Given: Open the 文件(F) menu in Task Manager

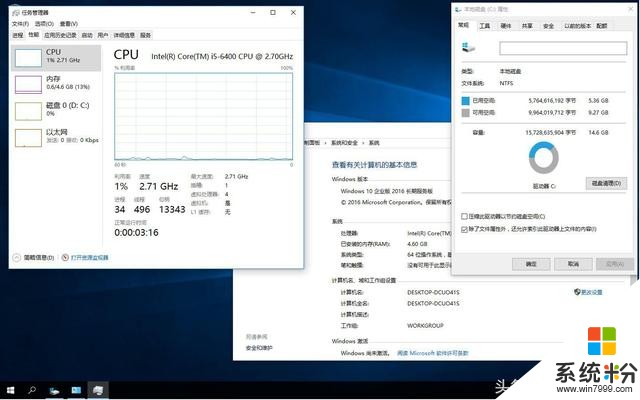Looking at the screenshot, I should pos(20,24).
